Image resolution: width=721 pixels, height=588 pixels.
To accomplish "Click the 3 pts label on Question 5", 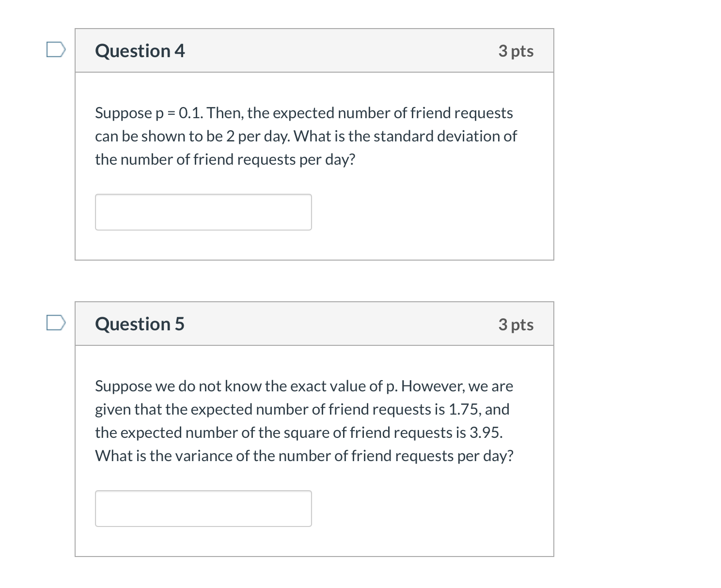I will click(x=516, y=324).
